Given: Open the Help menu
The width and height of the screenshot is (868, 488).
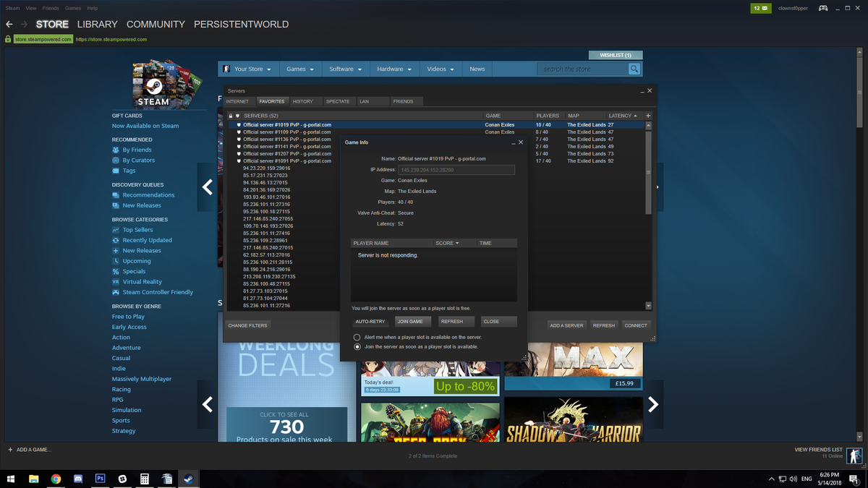Looking at the screenshot, I should click(x=92, y=8).
